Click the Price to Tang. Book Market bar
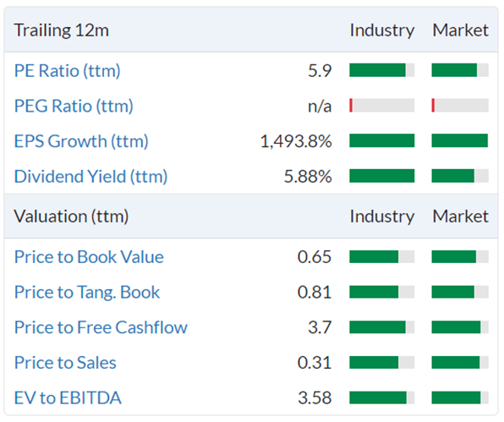504x422 pixels. point(460,292)
